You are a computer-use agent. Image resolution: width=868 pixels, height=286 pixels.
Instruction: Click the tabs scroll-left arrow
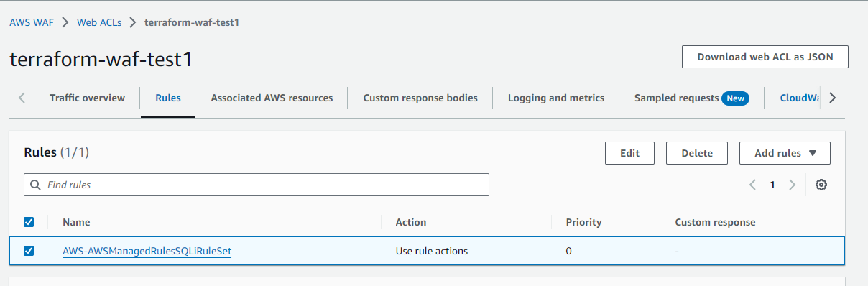tap(22, 98)
